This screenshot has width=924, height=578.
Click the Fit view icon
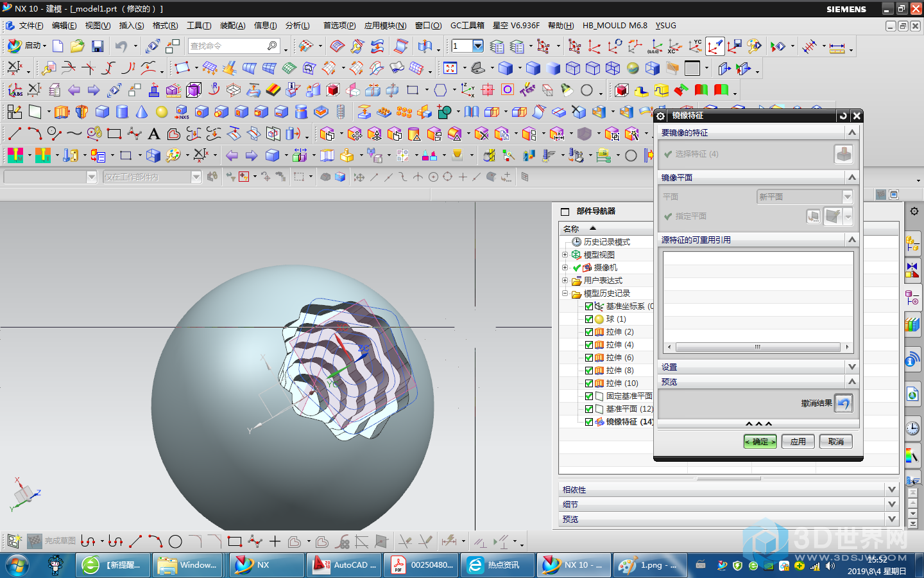[x=450, y=68]
